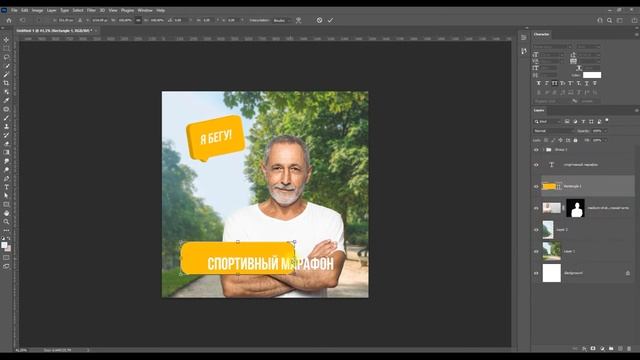Open the Character panel options menu
The image size is (640, 360).
636,34
